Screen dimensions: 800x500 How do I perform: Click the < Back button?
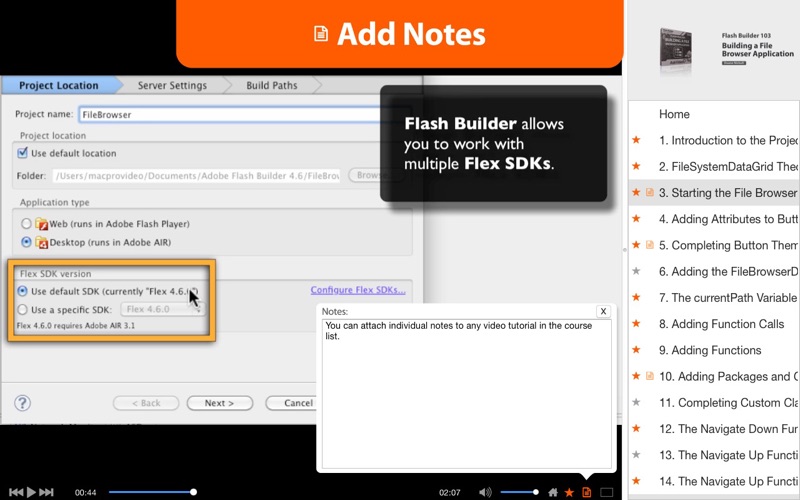[146, 403]
